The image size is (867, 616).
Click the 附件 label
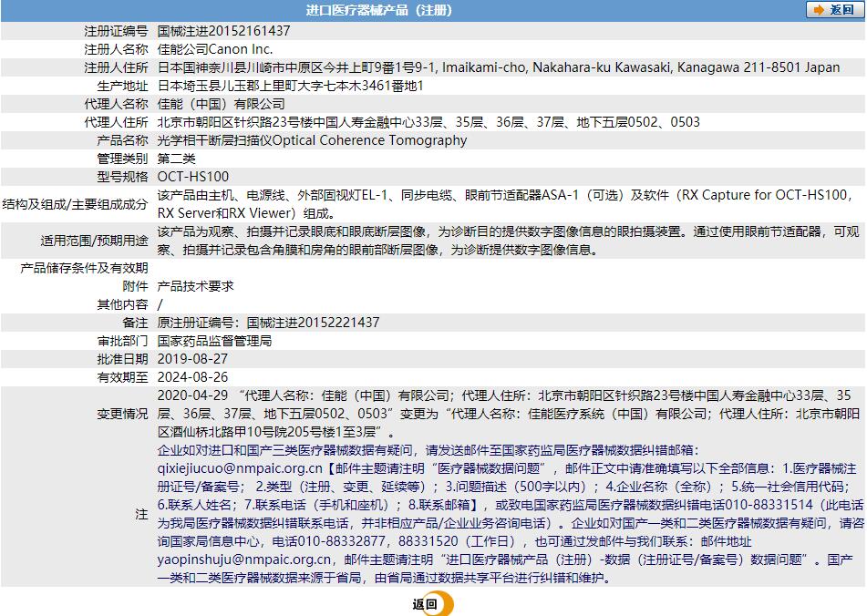[x=136, y=286]
